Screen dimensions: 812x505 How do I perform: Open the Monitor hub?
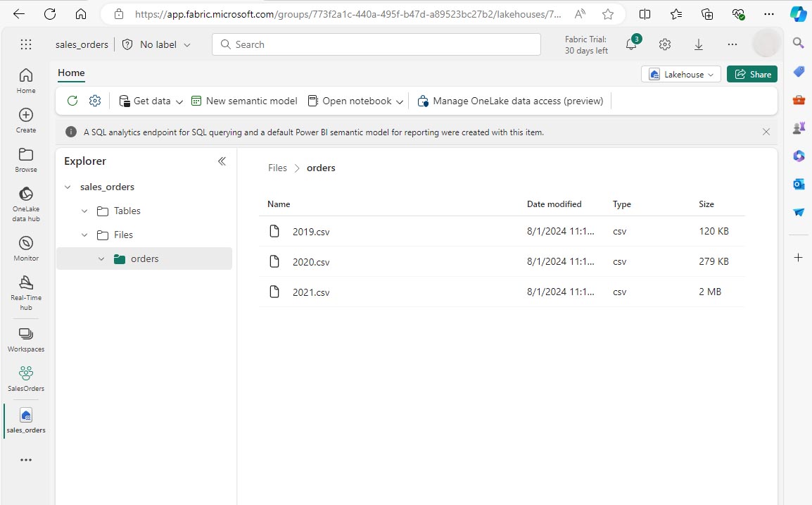pyautogui.click(x=26, y=249)
